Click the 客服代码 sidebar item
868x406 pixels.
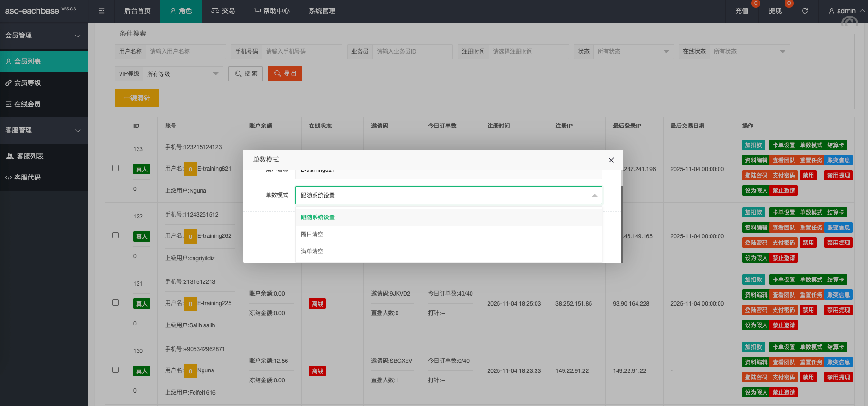coord(28,178)
